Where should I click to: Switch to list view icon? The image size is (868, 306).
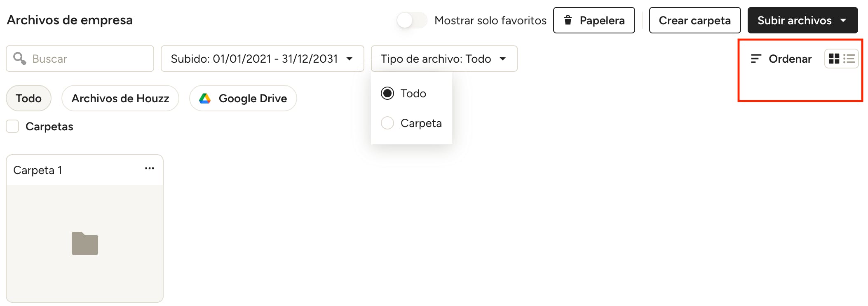(849, 59)
